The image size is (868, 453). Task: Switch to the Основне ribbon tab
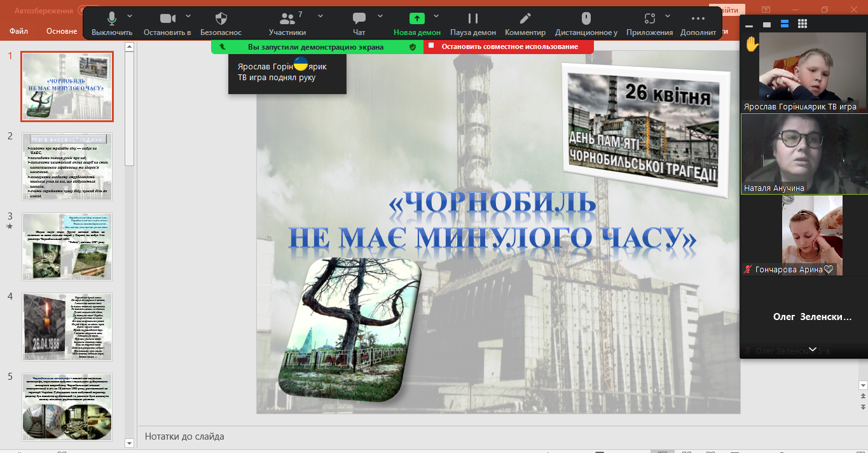pyautogui.click(x=62, y=31)
